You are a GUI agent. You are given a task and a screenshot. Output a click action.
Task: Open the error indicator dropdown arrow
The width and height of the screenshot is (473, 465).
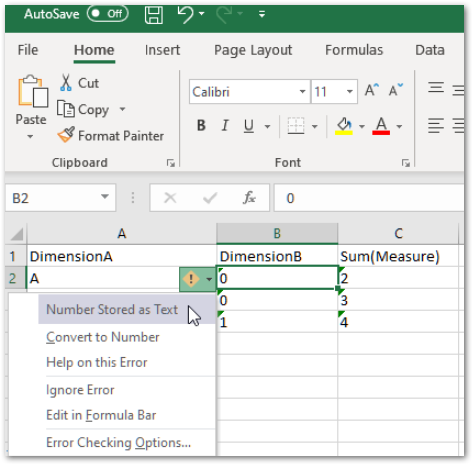209,279
